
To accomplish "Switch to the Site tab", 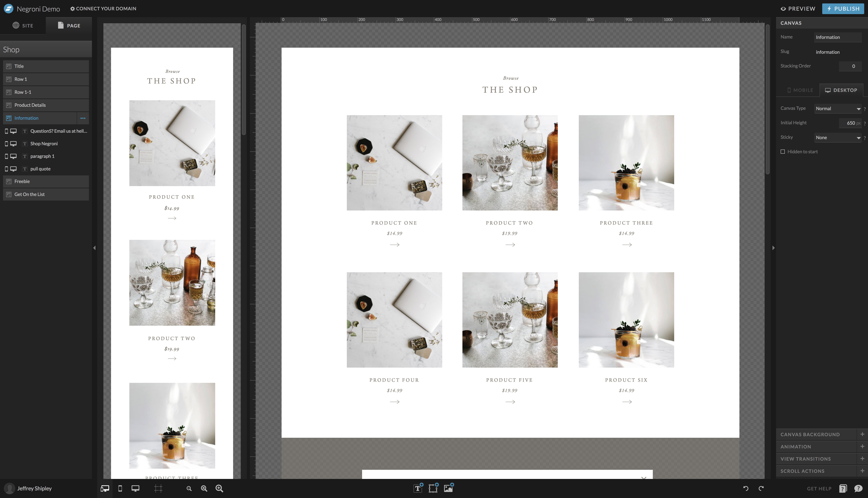I will (x=23, y=26).
